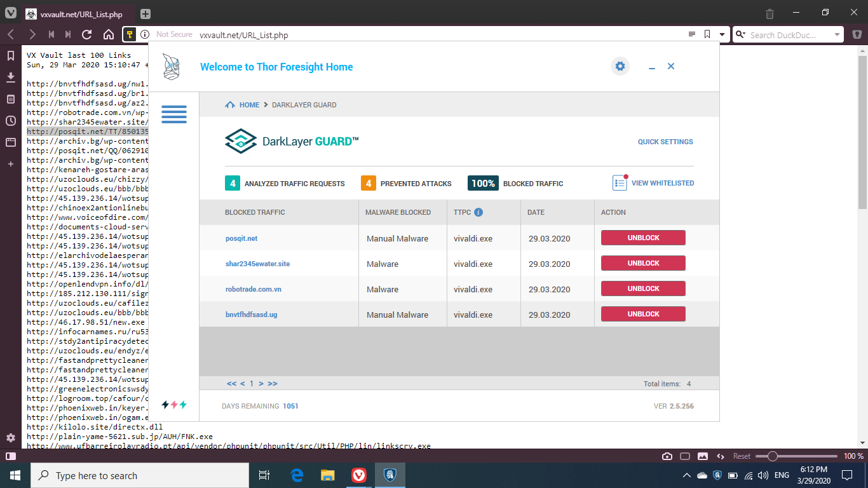Open Thor Foresight settings gear
The width and height of the screenshot is (868, 488).
pyautogui.click(x=620, y=66)
